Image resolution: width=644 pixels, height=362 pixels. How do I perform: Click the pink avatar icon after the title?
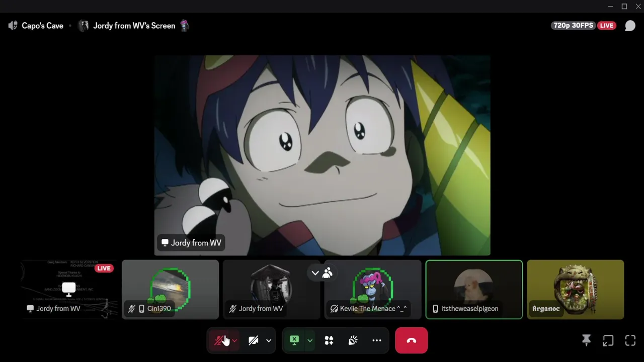click(x=185, y=26)
